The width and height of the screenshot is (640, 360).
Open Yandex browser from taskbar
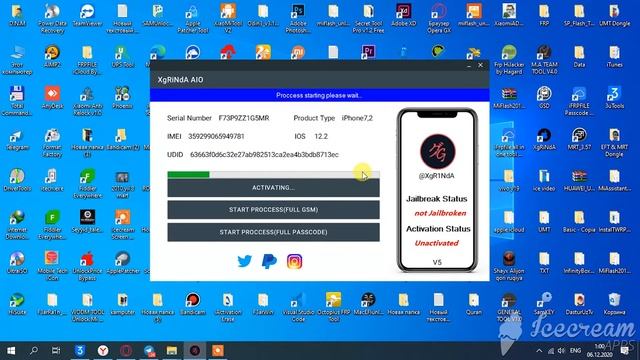[103, 351]
